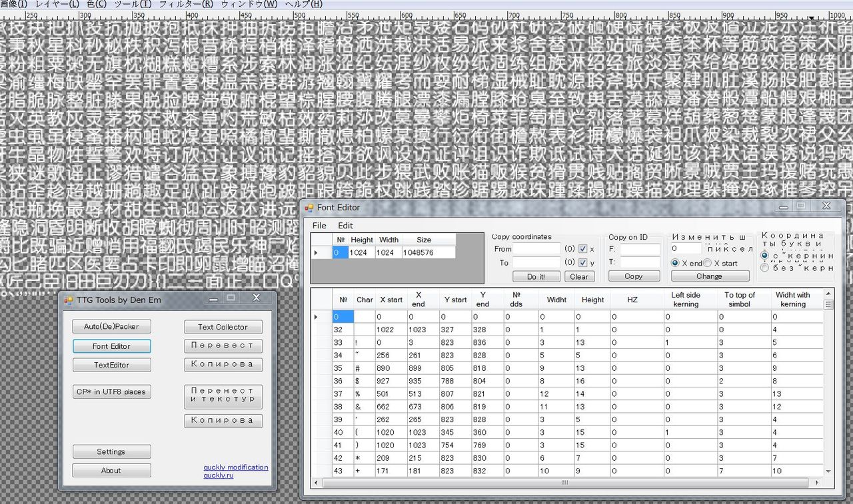Click the Копирова button below Перенест и текстур

click(x=223, y=421)
